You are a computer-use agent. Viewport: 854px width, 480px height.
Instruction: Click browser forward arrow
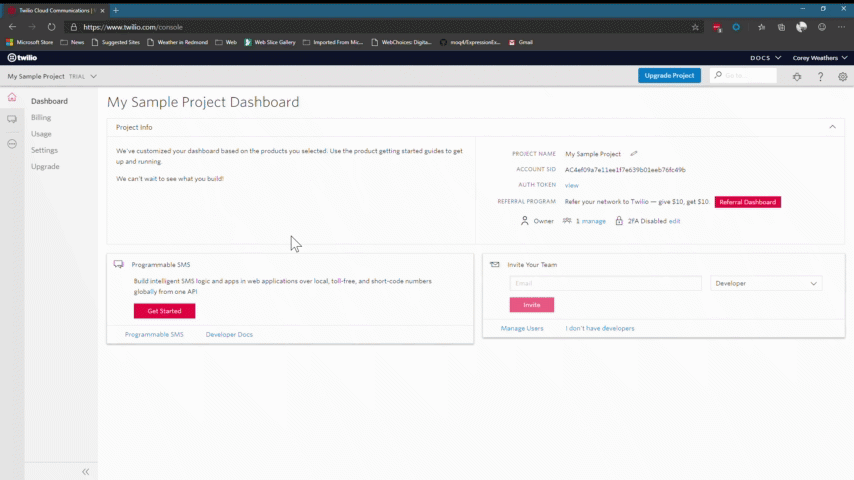pyautogui.click(x=32, y=27)
